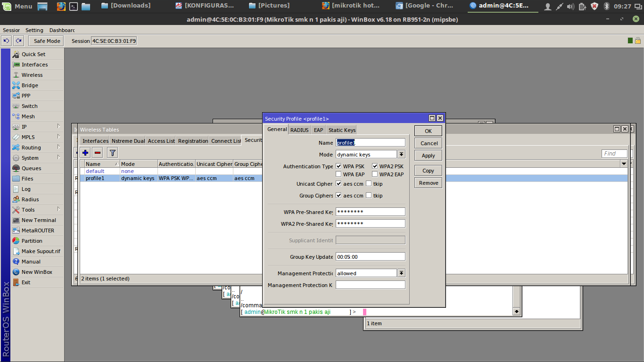Open filter funnel in Wireless Tables
Screen dimensions: 644x362
click(x=112, y=152)
